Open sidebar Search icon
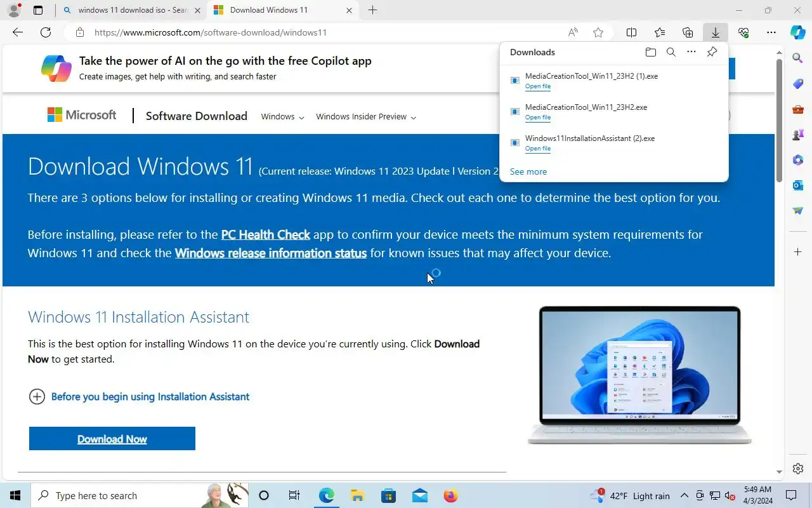This screenshot has height=508, width=812. [798, 58]
